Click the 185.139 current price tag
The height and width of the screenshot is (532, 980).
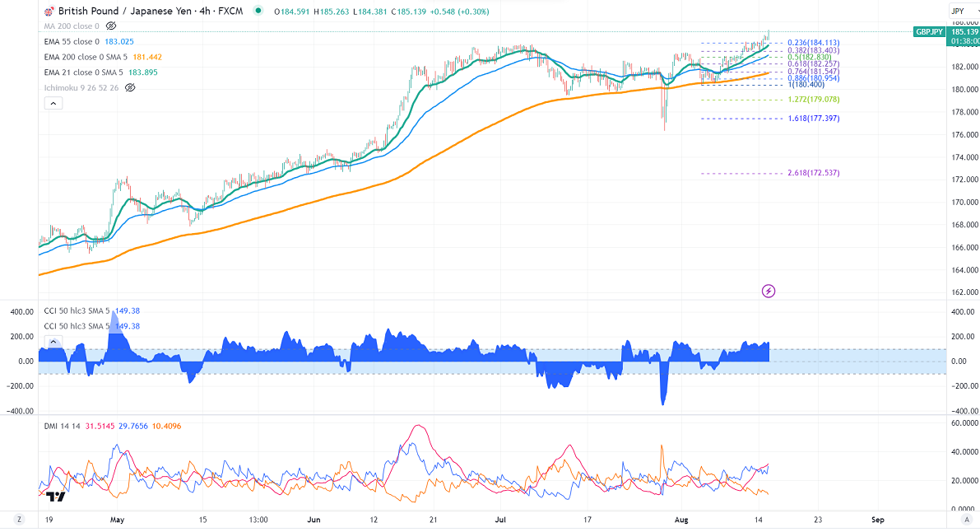pyautogui.click(x=964, y=32)
